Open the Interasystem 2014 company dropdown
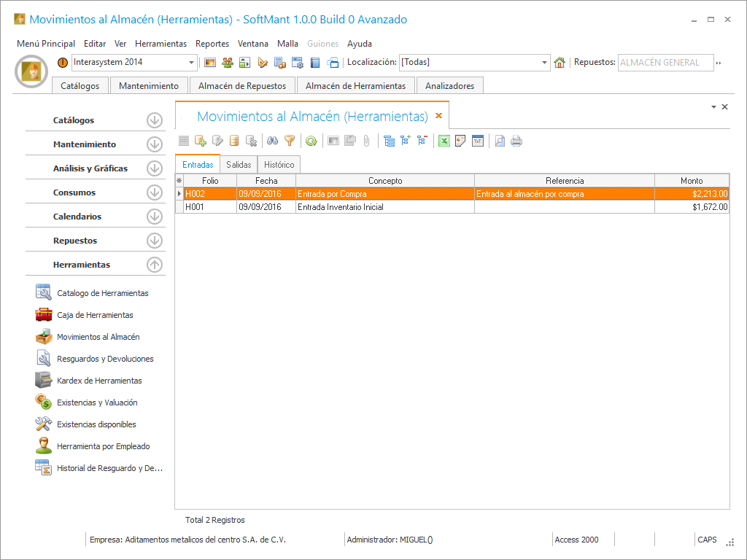 [192, 63]
